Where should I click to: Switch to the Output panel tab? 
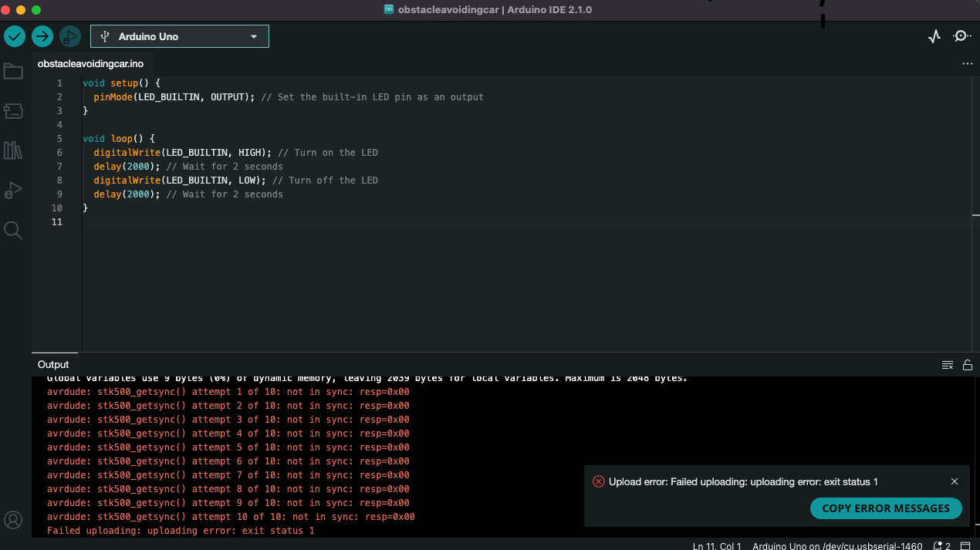pos(53,364)
